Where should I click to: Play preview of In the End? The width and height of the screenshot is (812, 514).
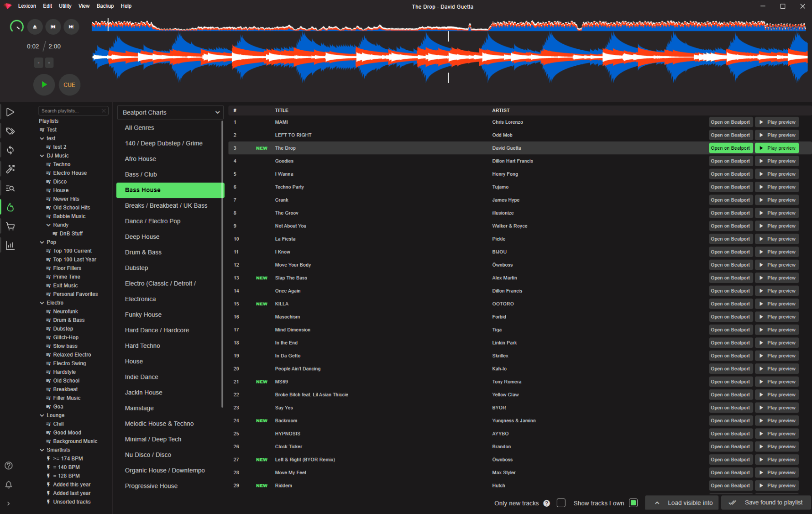click(x=777, y=343)
